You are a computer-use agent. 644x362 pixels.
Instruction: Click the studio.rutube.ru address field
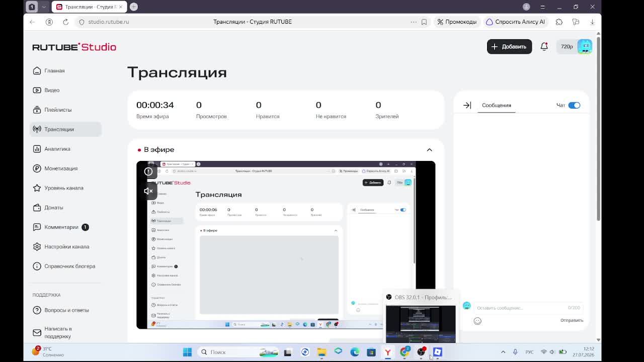108,22
